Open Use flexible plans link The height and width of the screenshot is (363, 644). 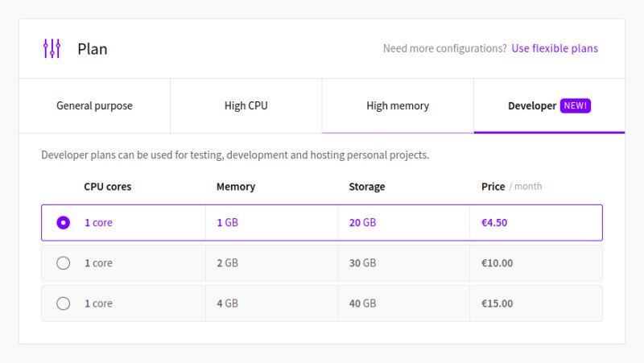555,48
